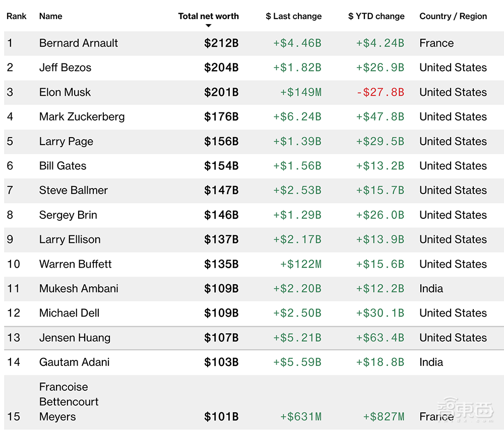Screen dimensions: 504x432
Task: Open Bernard Arnault's profile
Action: (x=79, y=43)
